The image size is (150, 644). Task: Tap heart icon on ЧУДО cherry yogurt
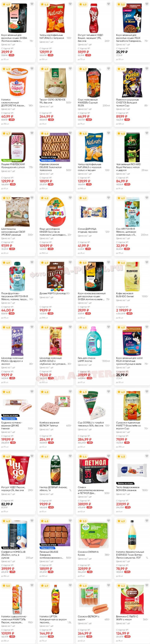coord(109,4)
